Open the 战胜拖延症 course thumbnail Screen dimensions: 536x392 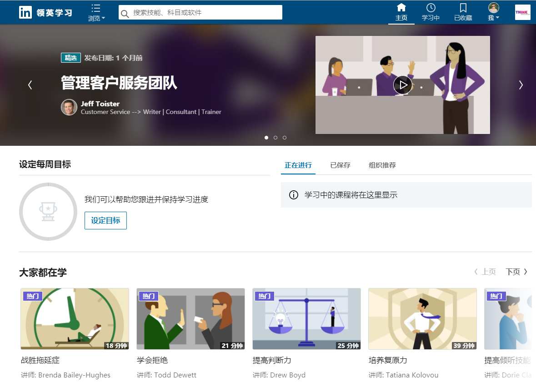coord(75,319)
